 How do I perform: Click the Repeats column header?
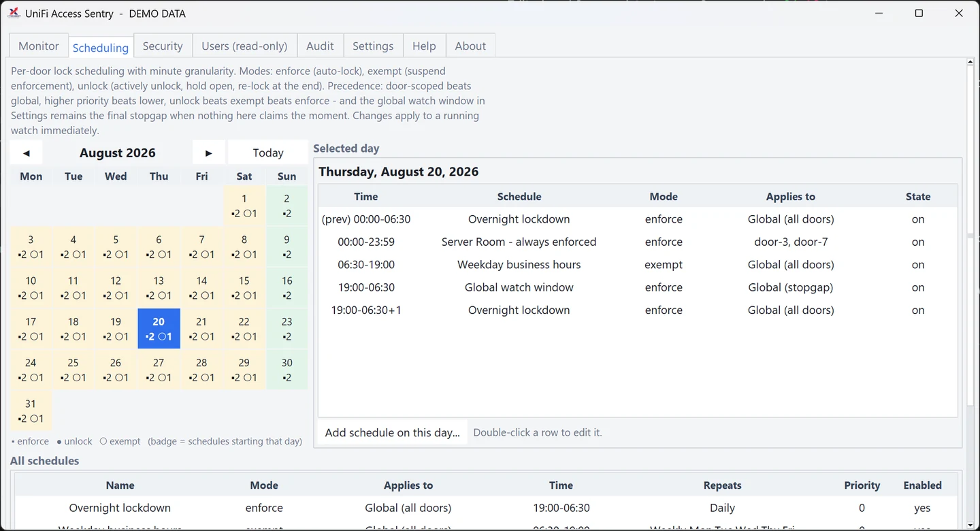722,485
